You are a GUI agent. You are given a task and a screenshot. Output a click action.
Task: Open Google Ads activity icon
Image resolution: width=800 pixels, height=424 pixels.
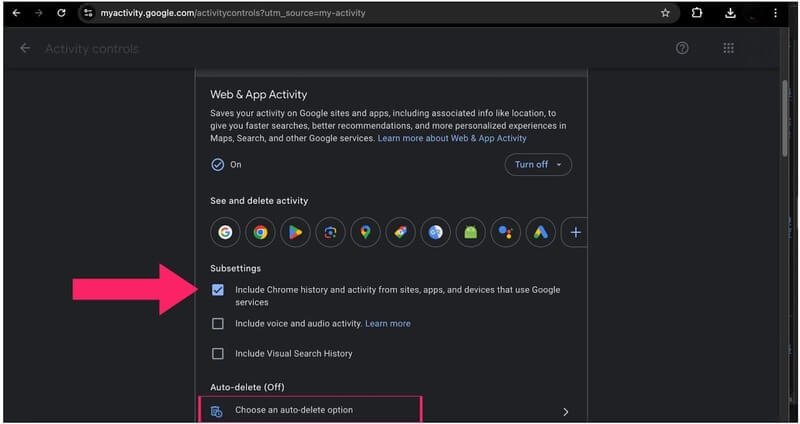[540, 233]
